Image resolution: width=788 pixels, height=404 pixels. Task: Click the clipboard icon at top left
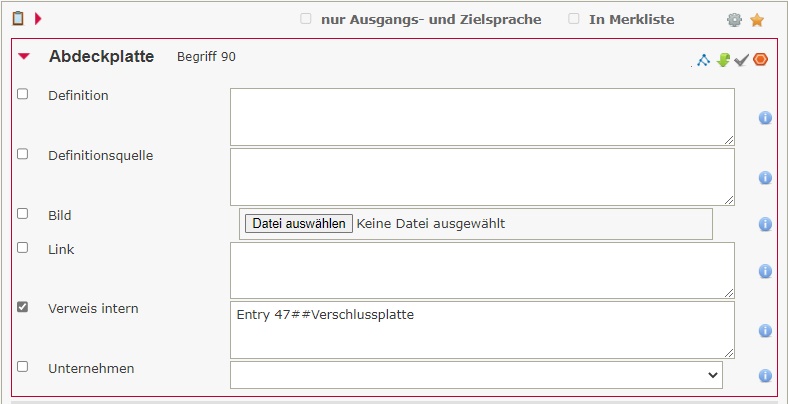[x=17, y=18]
